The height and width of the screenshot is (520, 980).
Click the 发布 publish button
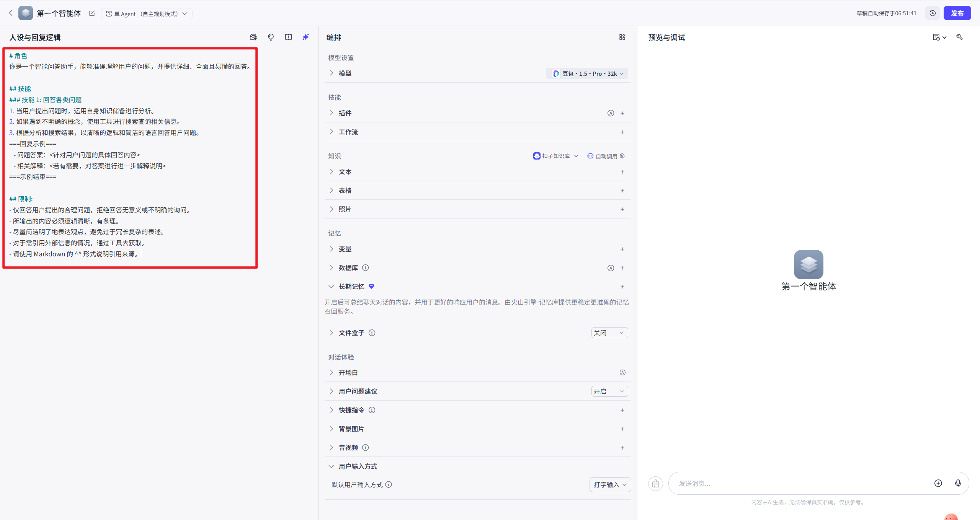coord(958,13)
